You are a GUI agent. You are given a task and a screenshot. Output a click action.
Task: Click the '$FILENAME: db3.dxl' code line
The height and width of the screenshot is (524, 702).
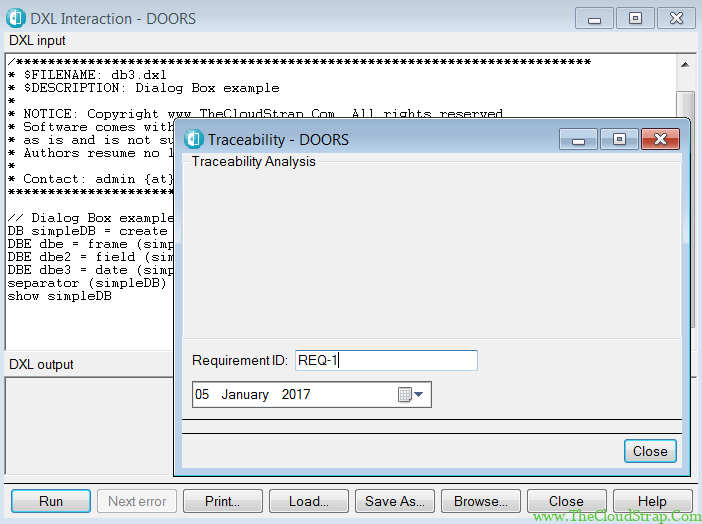pos(87,74)
